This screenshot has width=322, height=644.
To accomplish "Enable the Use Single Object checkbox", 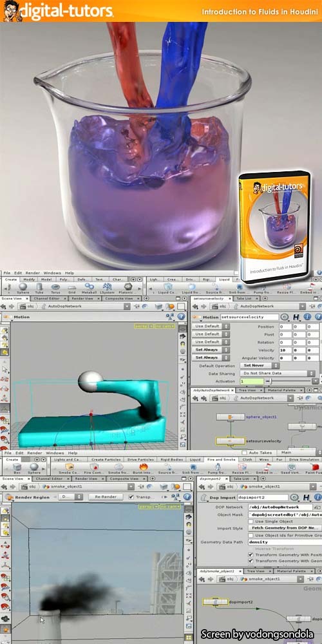I will click(x=251, y=521).
